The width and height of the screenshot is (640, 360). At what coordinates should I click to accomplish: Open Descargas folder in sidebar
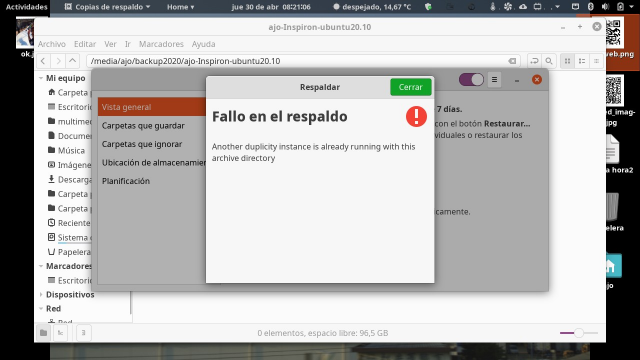click(x=69, y=180)
